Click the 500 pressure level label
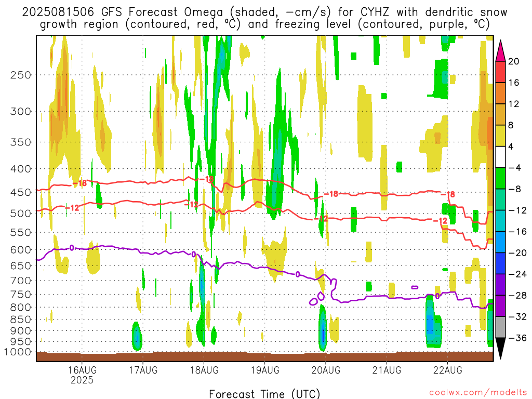The width and height of the screenshot is (532, 399). (x=20, y=213)
